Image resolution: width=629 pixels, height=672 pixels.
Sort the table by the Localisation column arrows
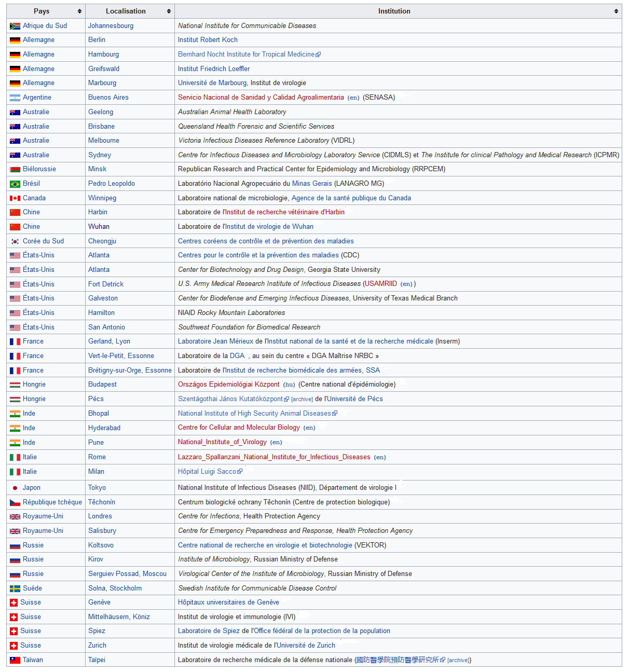[169, 11]
